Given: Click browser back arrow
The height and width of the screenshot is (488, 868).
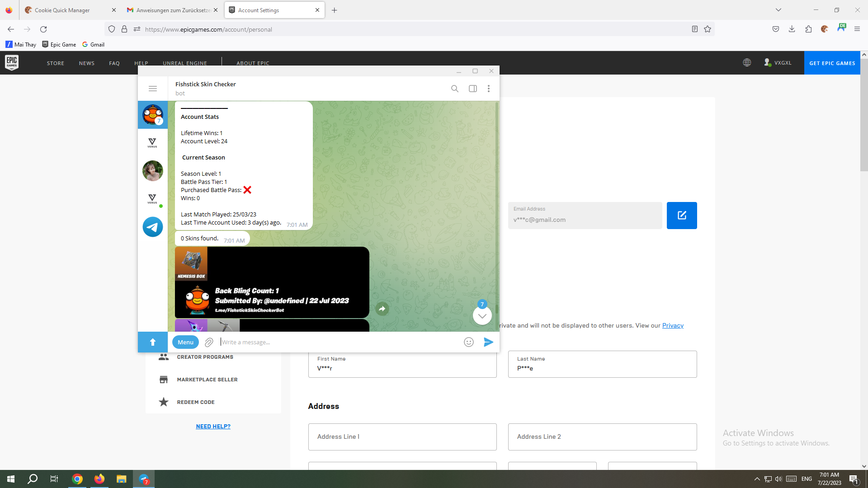Looking at the screenshot, I should (11, 29).
